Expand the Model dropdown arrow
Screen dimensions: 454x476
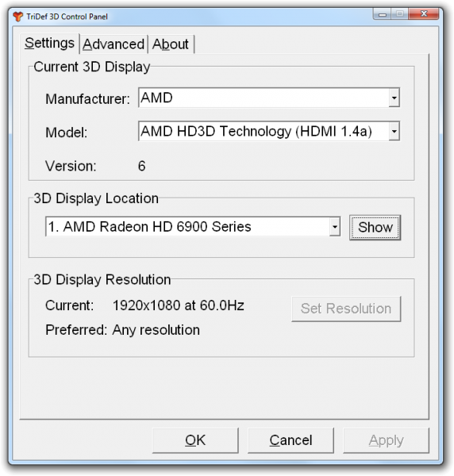394,131
